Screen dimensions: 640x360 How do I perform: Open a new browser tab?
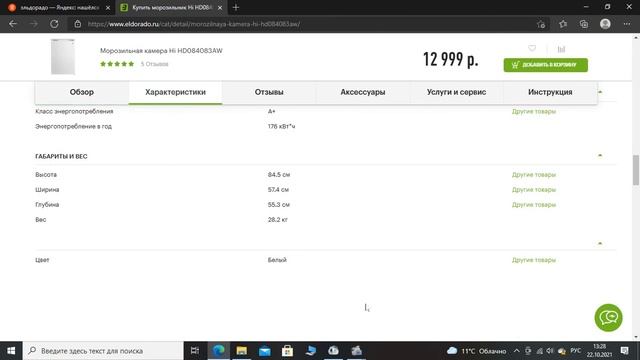236,7
